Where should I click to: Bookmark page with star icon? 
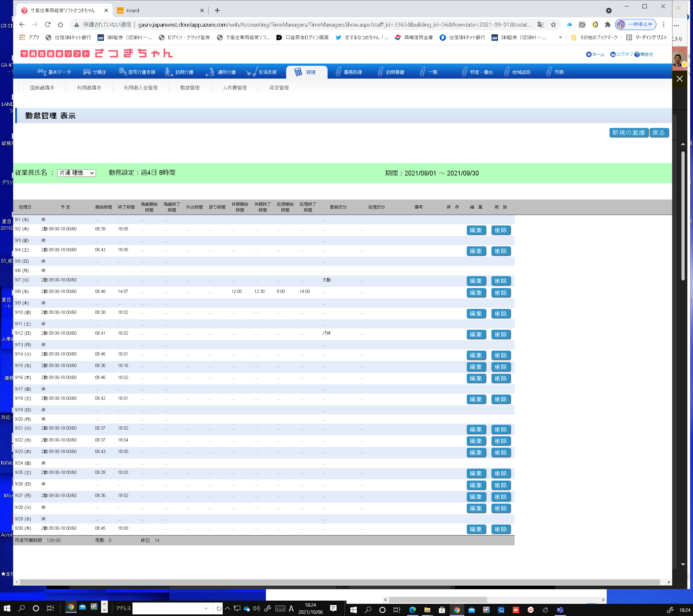tap(553, 24)
